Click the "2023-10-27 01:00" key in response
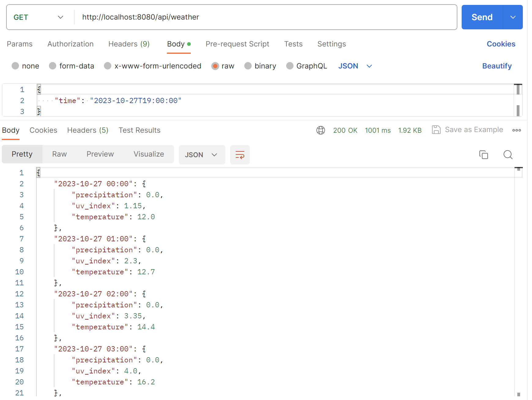The height and width of the screenshot is (400, 532). (93, 239)
